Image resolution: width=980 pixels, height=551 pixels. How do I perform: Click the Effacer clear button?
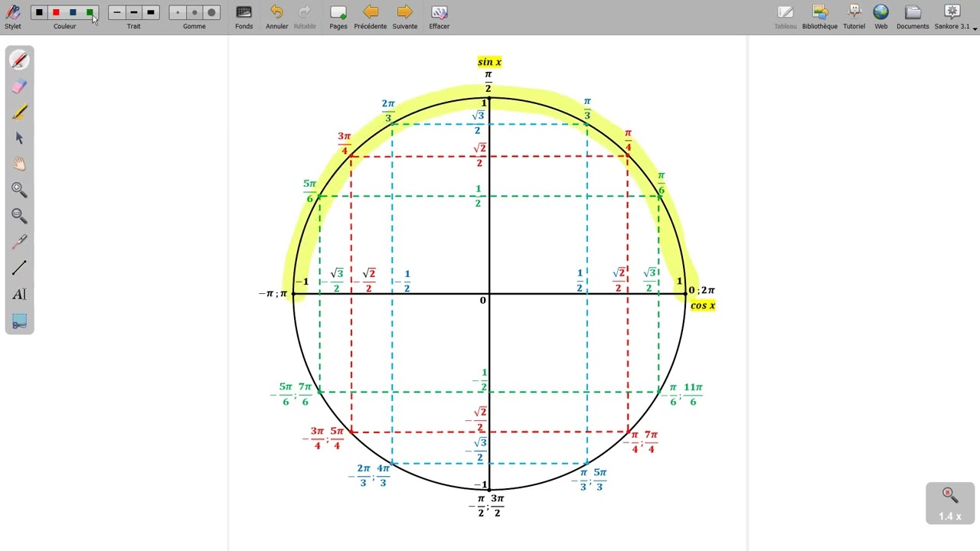pyautogui.click(x=439, y=17)
